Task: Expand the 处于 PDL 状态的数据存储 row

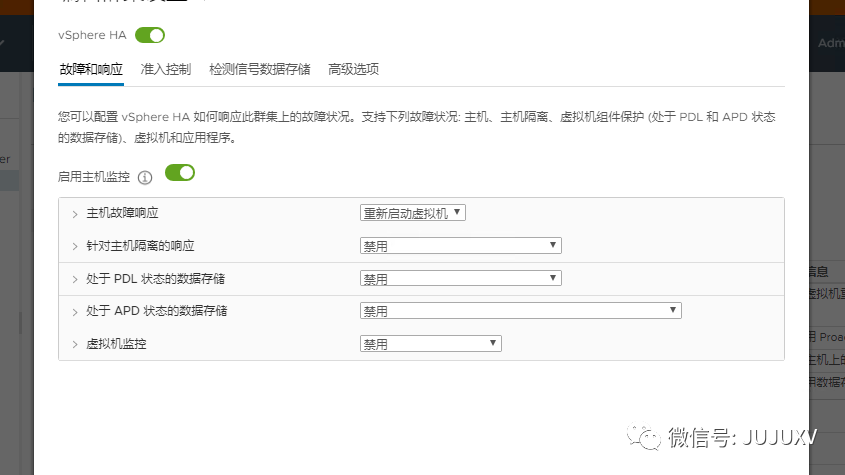Action: pyautogui.click(x=75, y=279)
